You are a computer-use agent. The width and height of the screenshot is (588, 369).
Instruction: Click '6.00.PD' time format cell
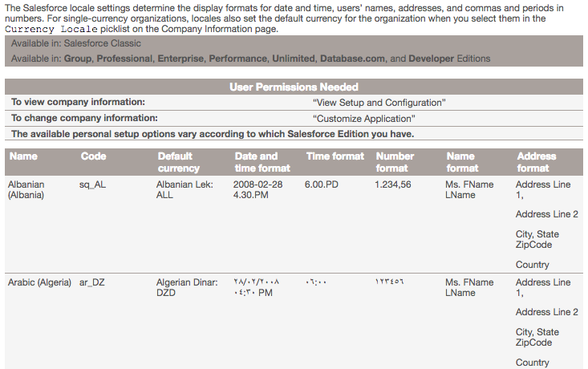pos(322,184)
